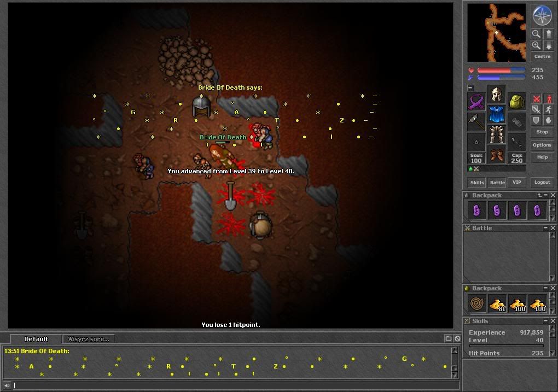Click the chat message input field
Image resolution: width=558 pixels, height=392 pixels.
[x=236, y=385]
